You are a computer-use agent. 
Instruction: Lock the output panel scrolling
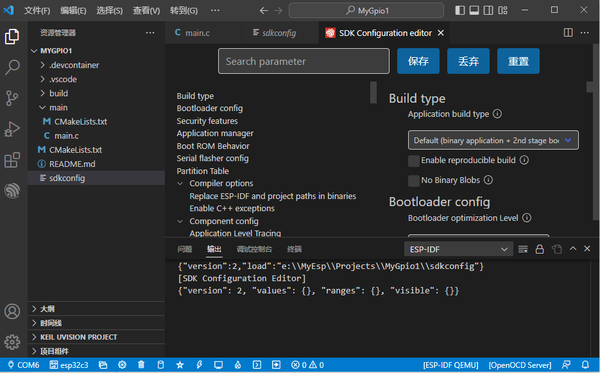(540, 249)
